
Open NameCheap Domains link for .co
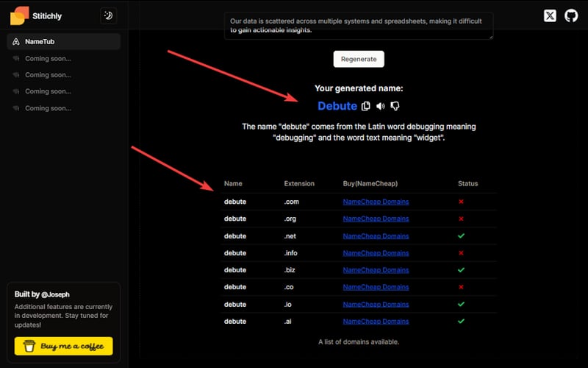(376, 287)
